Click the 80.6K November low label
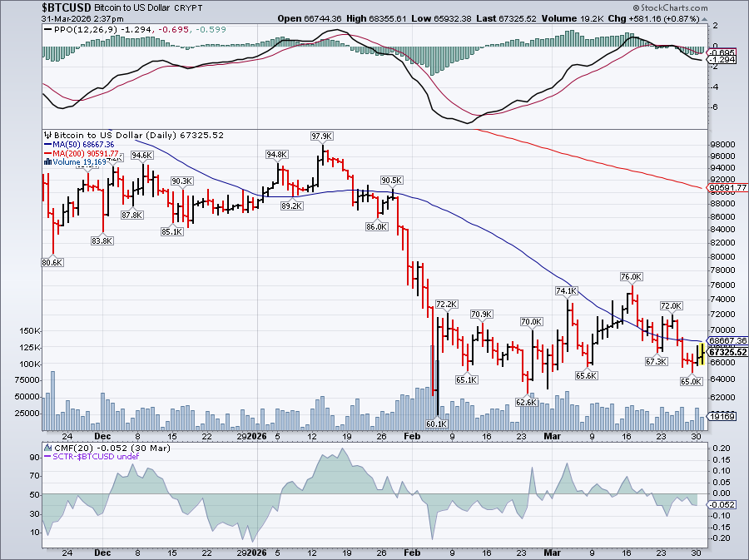 pos(52,262)
